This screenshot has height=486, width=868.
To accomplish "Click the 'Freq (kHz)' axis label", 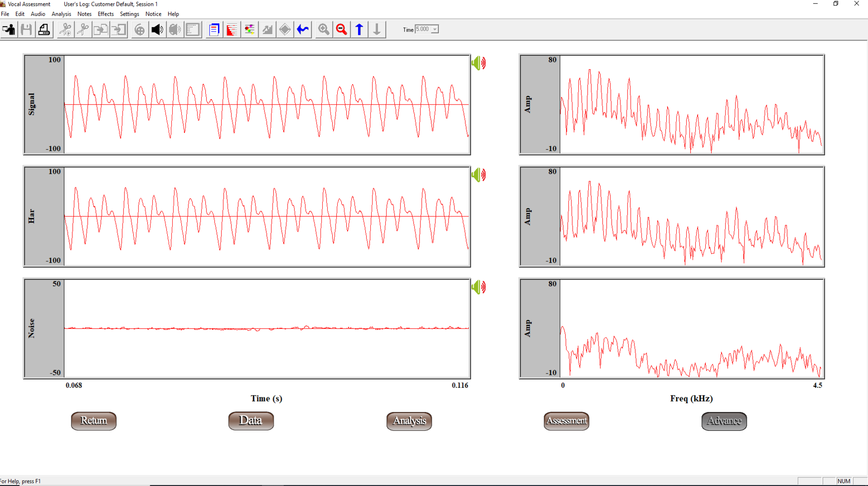I will pyautogui.click(x=691, y=398).
